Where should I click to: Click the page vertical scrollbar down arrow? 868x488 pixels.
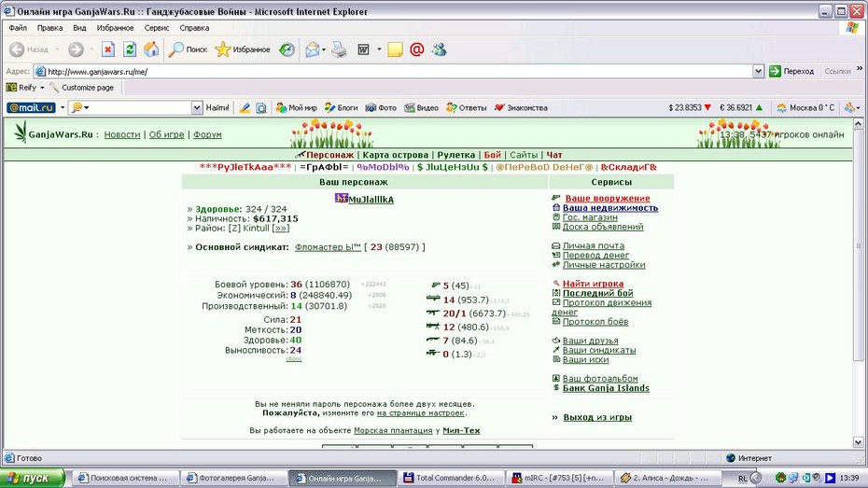pyautogui.click(x=858, y=442)
